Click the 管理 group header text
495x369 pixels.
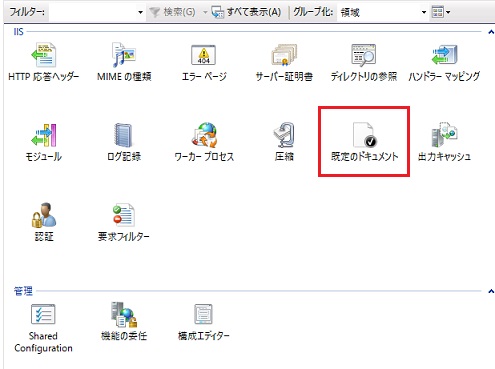click(x=23, y=291)
